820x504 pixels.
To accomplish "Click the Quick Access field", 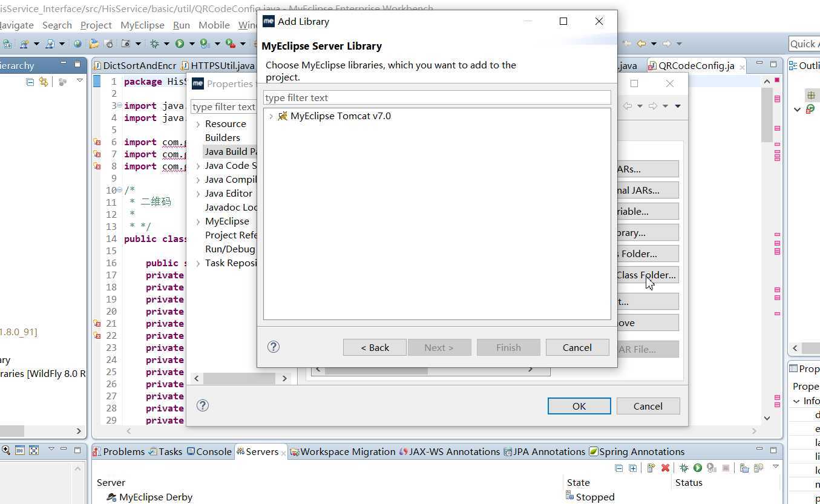I will (804, 44).
